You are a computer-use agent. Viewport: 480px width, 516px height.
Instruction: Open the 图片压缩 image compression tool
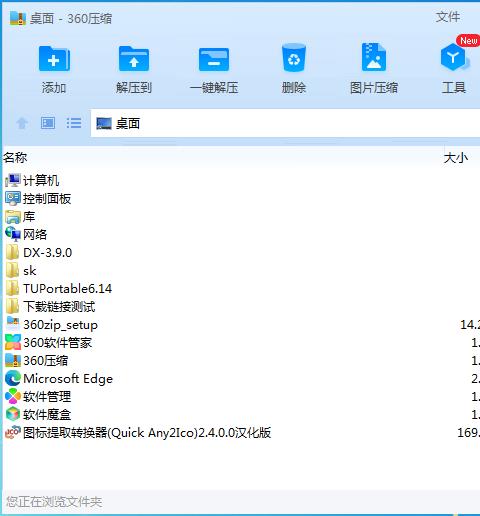[x=374, y=57]
